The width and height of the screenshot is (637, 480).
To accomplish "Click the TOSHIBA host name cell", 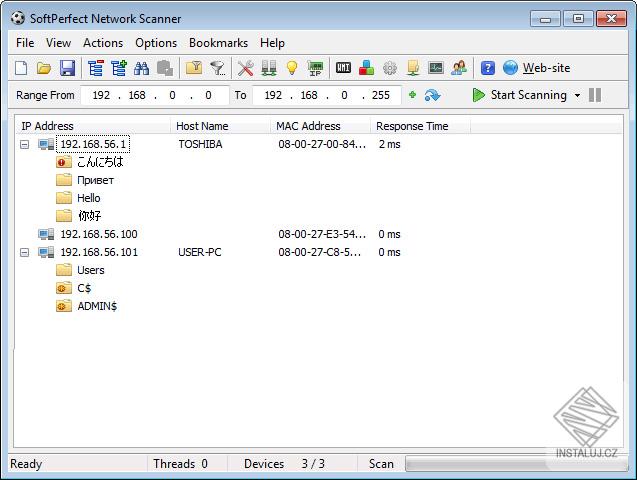I will pyautogui.click(x=200, y=144).
